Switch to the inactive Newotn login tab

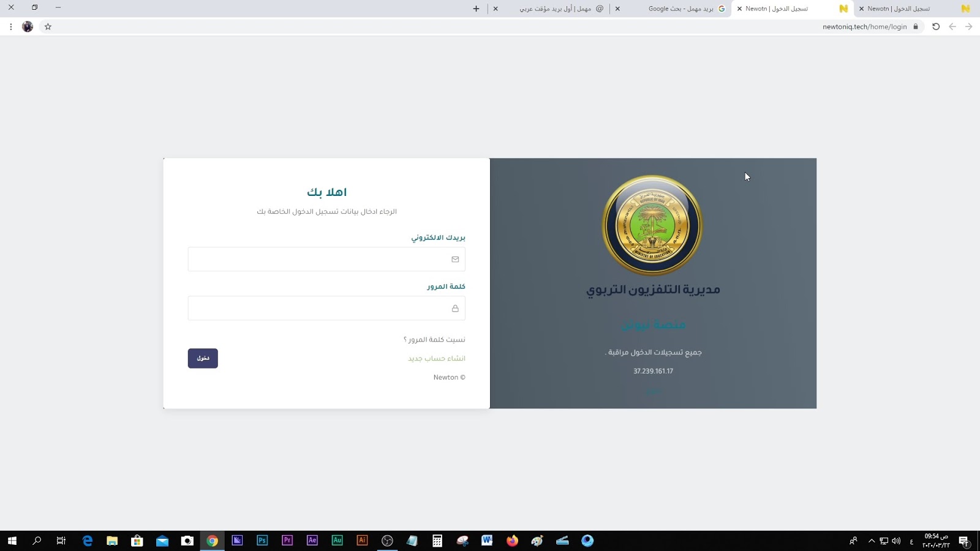tap(914, 9)
